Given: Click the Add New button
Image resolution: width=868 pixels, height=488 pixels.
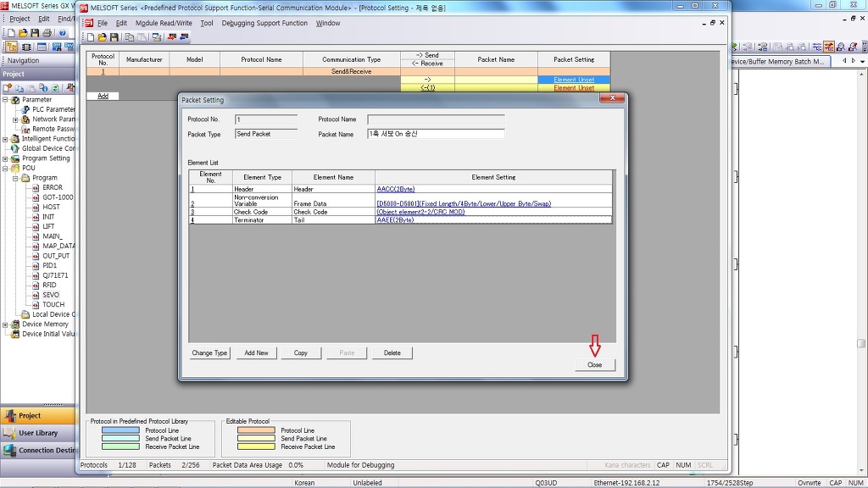Looking at the screenshot, I should [256, 352].
